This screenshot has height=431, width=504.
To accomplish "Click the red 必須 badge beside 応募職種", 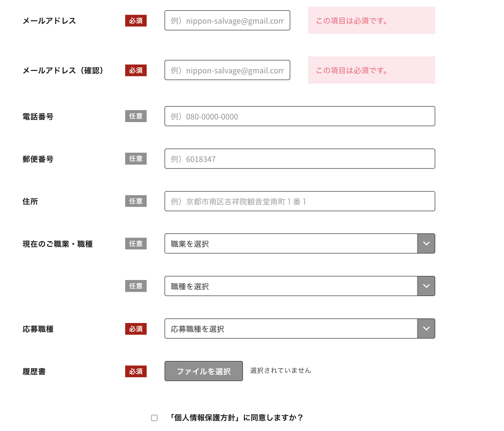I will coord(136,329).
